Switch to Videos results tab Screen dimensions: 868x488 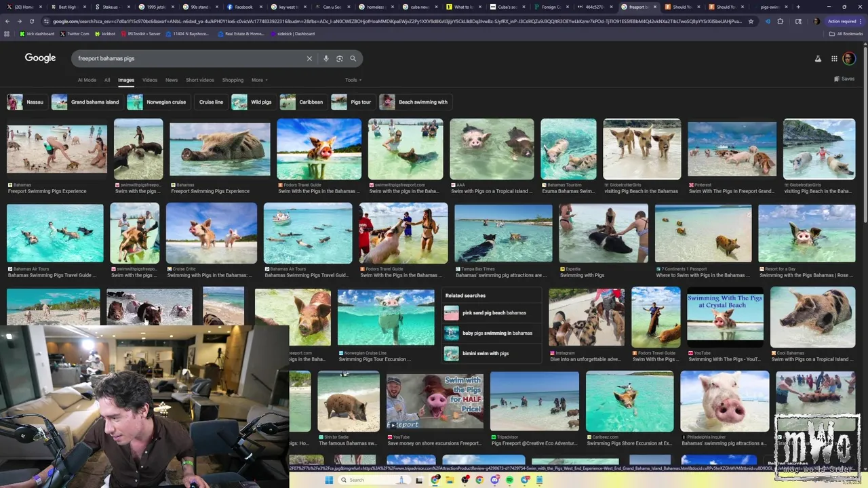click(x=150, y=80)
